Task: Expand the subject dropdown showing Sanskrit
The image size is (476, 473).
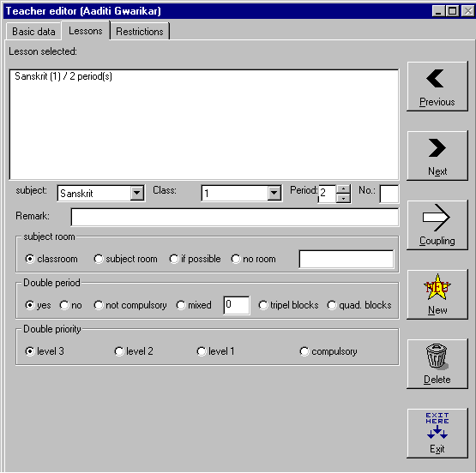Action: pos(137,193)
